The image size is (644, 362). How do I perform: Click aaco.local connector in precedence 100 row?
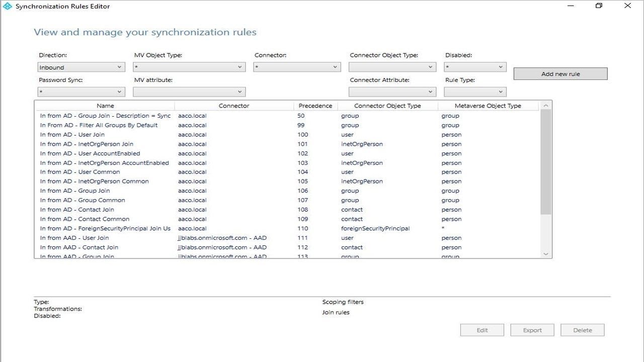[192, 135]
